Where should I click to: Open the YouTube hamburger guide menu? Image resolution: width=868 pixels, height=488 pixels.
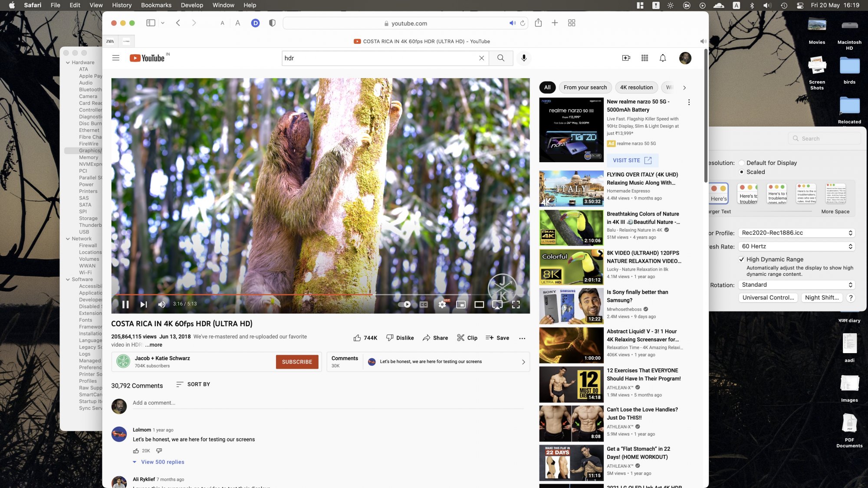coord(115,58)
